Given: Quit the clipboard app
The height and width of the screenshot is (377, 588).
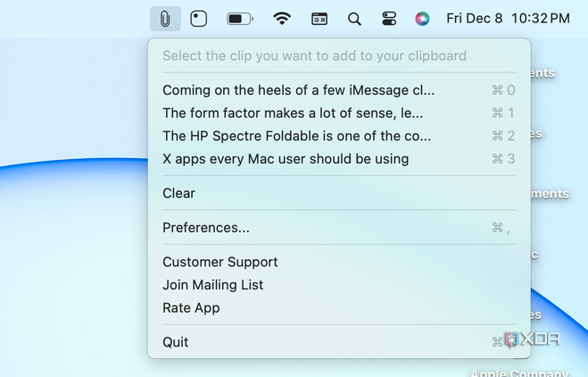Looking at the screenshot, I should tap(339, 342).
